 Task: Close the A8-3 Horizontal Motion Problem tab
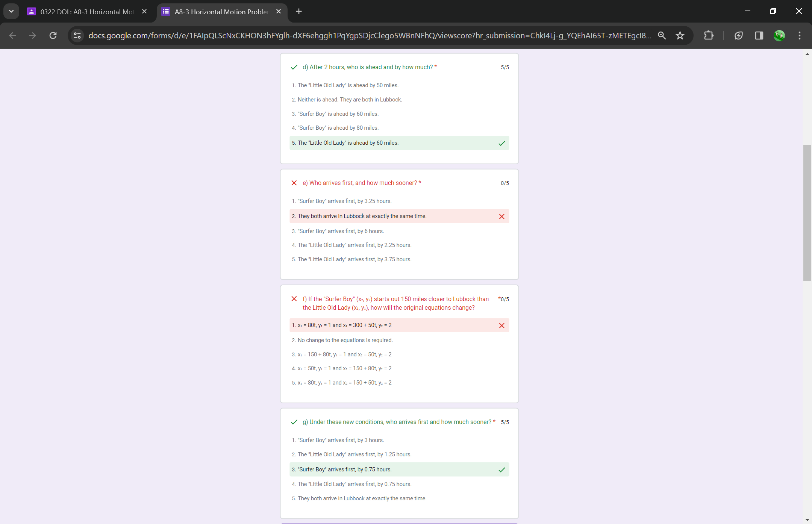tap(279, 11)
